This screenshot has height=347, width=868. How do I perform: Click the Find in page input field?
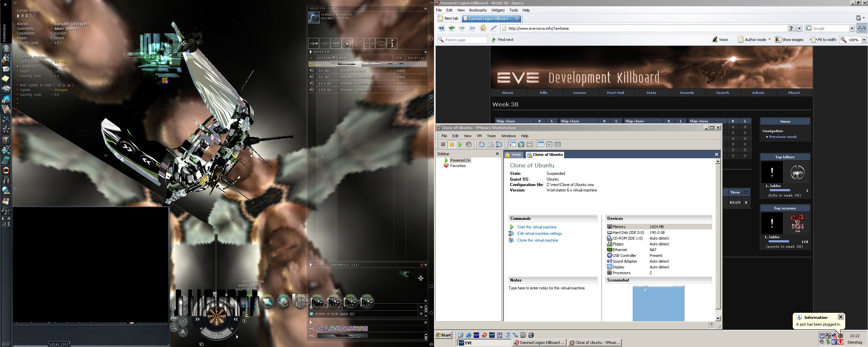[x=462, y=40]
